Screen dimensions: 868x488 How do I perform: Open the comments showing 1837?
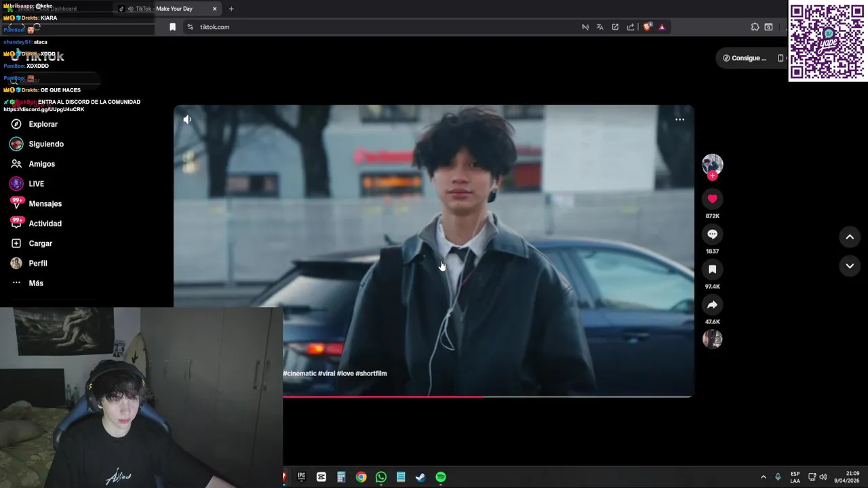tap(712, 234)
